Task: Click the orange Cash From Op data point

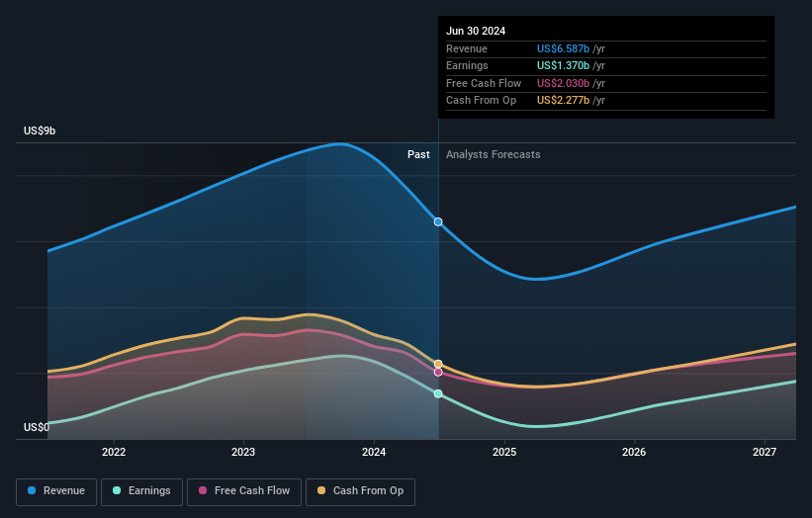Action: (x=438, y=365)
